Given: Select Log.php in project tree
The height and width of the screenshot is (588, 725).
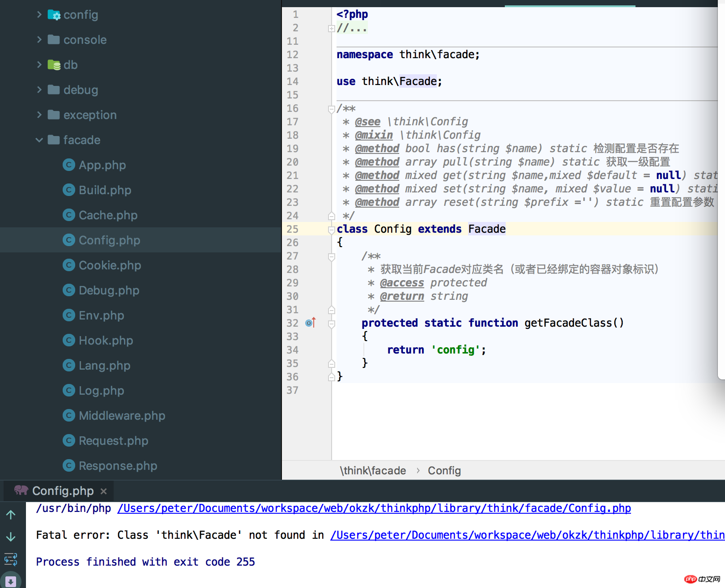Looking at the screenshot, I should 102,391.
